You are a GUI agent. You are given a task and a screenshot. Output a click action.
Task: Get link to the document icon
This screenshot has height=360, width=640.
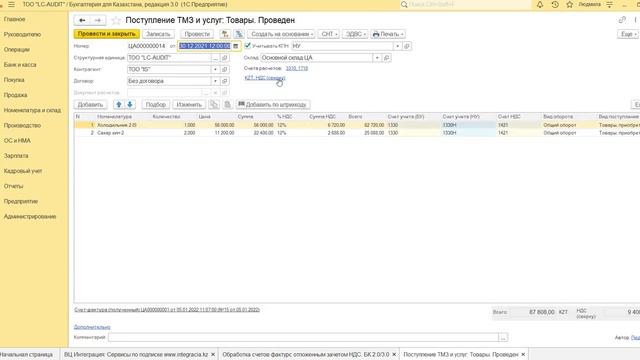tap(622, 20)
